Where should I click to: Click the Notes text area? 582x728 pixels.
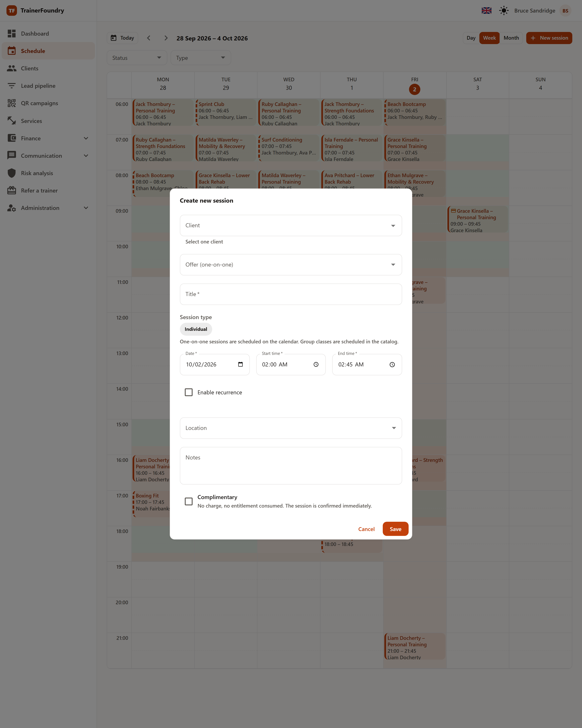pyautogui.click(x=290, y=466)
